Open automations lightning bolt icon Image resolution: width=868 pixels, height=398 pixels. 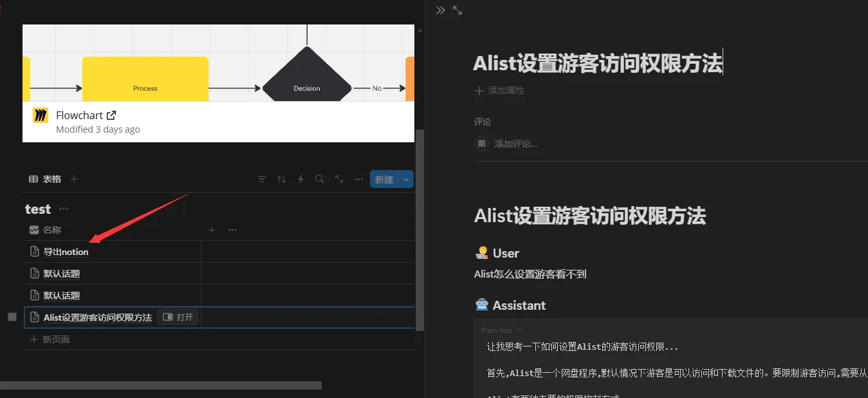coord(300,179)
